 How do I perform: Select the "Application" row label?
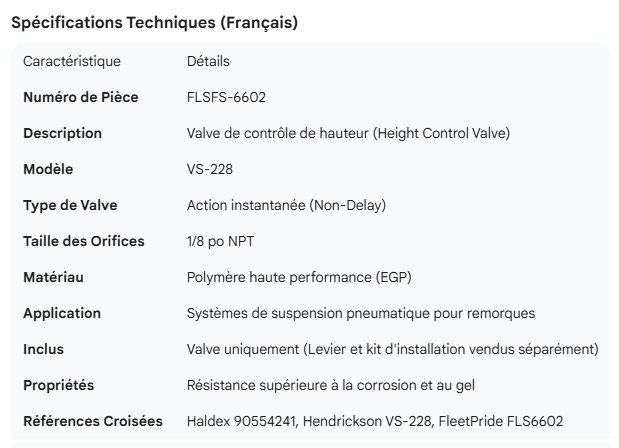[x=62, y=313]
